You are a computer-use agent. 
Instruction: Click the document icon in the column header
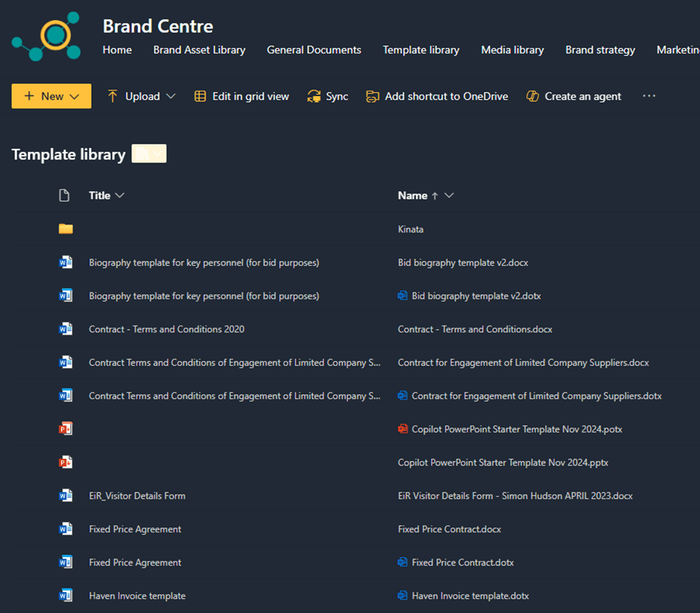point(64,195)
